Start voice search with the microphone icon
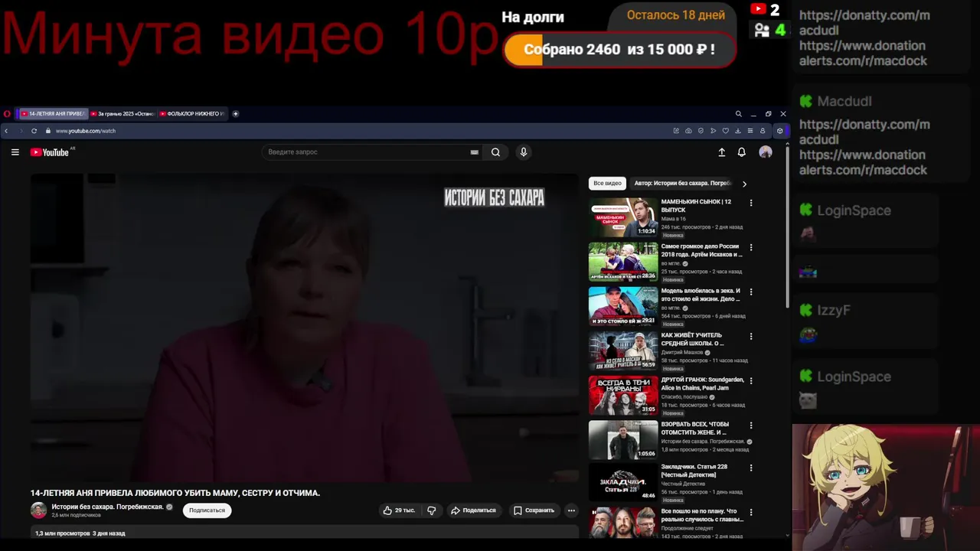 [x=524, y=152]
